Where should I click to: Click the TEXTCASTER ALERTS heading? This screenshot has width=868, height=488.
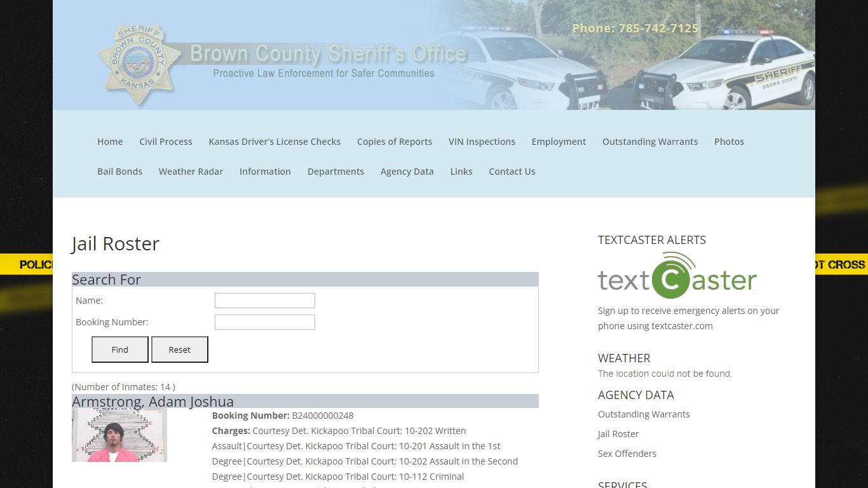click(652, 240)
